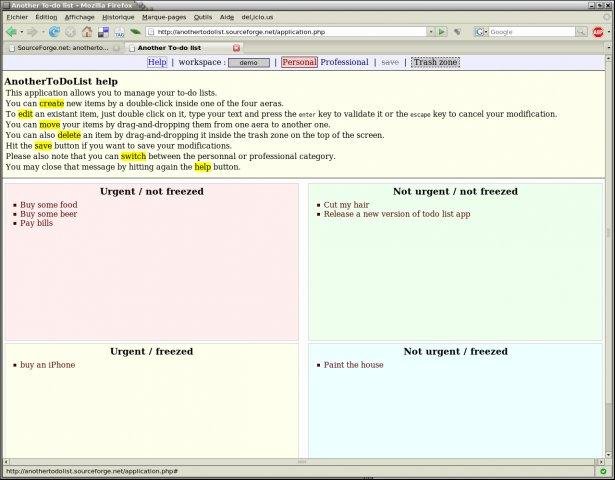The width and height of the screenshot is (615, 480).
Task: Click the horizontal scrollbar right arrow
Action: click(601, 462)
